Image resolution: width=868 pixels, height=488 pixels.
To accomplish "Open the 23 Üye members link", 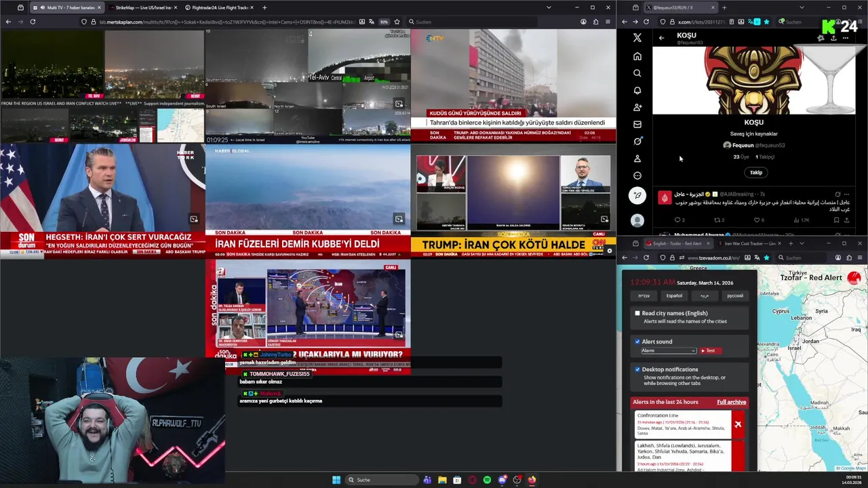I will click(x=742, y=157).
